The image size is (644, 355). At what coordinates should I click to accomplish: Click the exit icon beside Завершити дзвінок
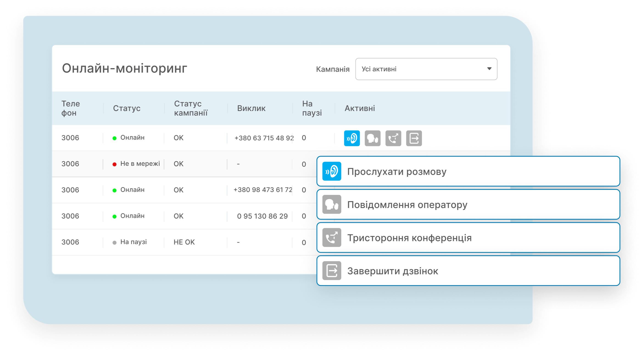pyautogui.click(x=332, y=271)
